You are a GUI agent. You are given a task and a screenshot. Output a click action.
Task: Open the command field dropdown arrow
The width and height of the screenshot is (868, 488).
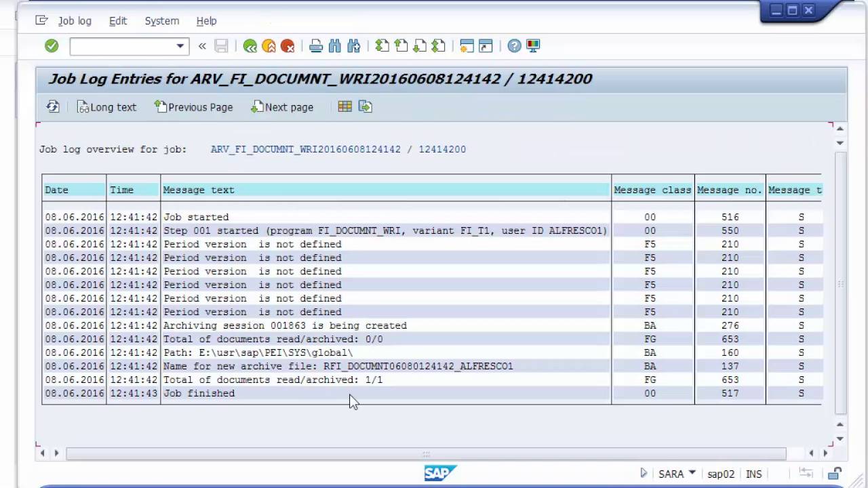click(x=180, y=46)
